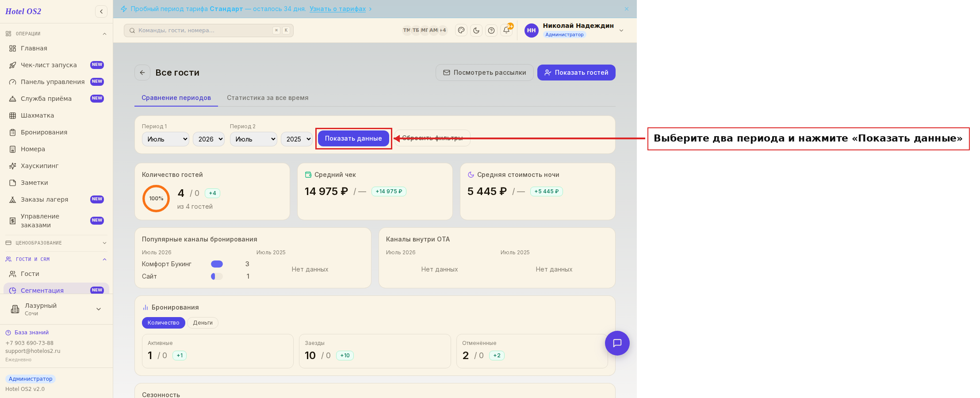Dismiss the trial period banner
The width and height of the screenshot is (980, 398).
pos(627,9)
